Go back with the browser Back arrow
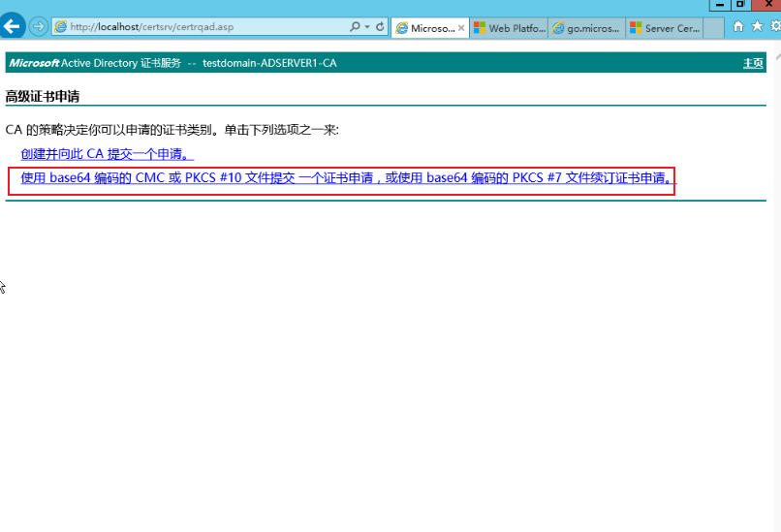 [12, 26]
